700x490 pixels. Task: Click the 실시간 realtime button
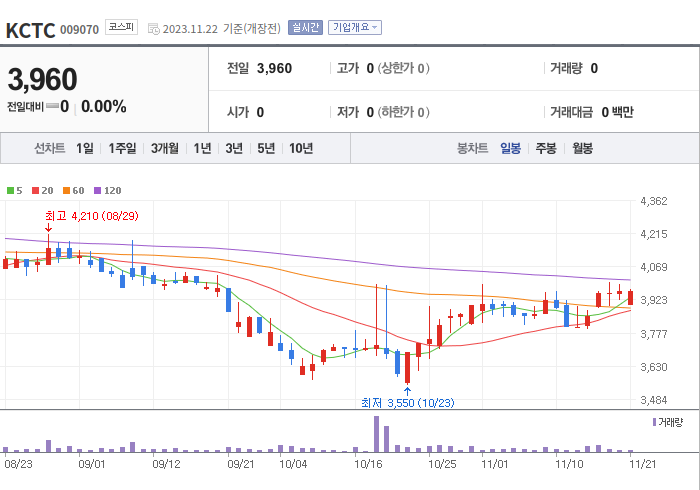tap(305, 28)
